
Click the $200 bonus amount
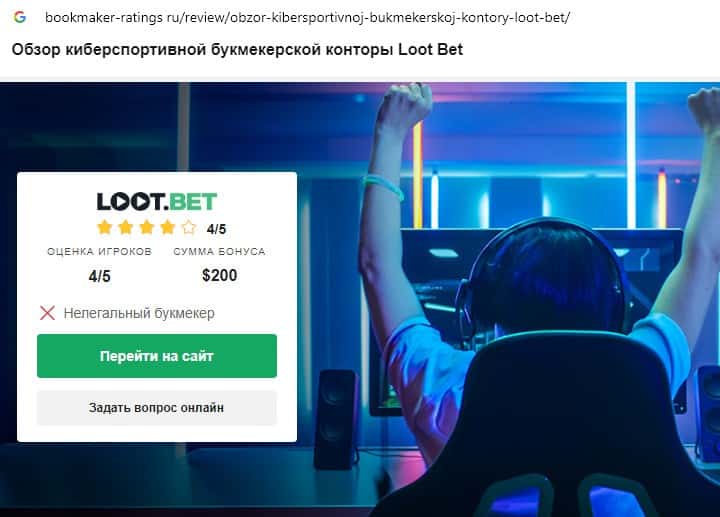tap(219, 275)
